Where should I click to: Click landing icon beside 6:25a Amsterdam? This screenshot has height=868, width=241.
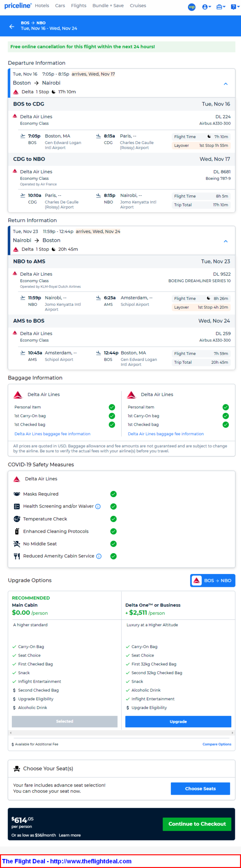tap(99, 298)
